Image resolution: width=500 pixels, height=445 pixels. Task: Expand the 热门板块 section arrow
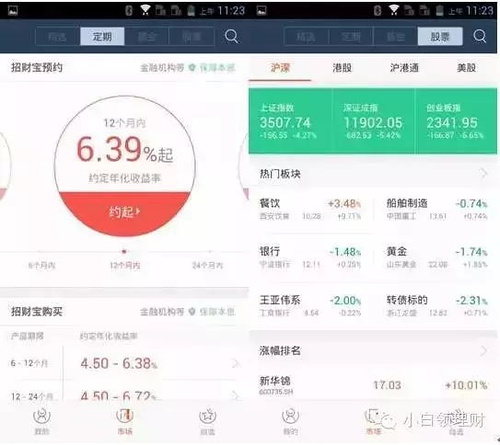pyautogui.click(x=484, y=173)
